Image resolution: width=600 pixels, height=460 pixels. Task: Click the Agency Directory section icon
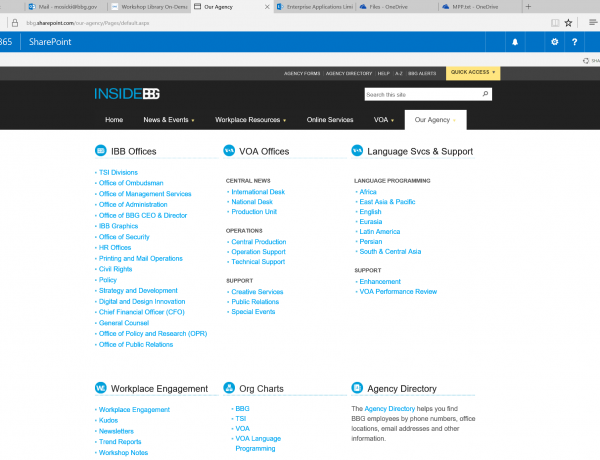[357, 388]
